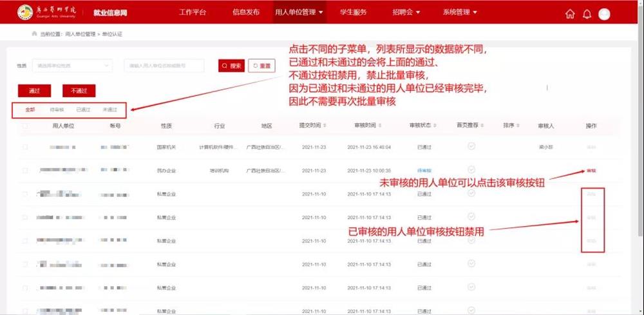Image resolution: width=644 pixels, height=315 pixels.
Task: Focus the employer name or account input field
Action: (164, 66)
